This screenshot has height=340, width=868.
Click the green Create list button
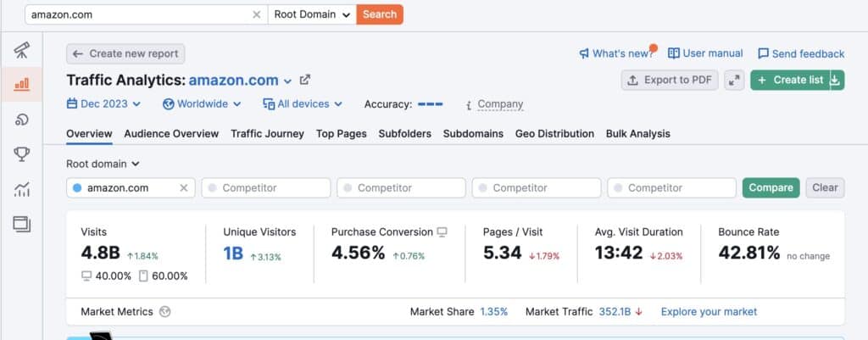point(791,81)
